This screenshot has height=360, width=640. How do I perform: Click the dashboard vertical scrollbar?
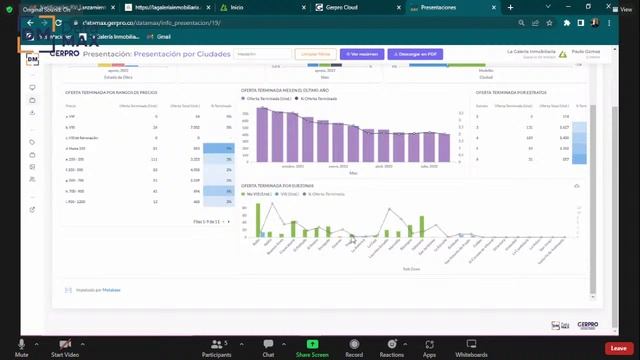[593, 199]
